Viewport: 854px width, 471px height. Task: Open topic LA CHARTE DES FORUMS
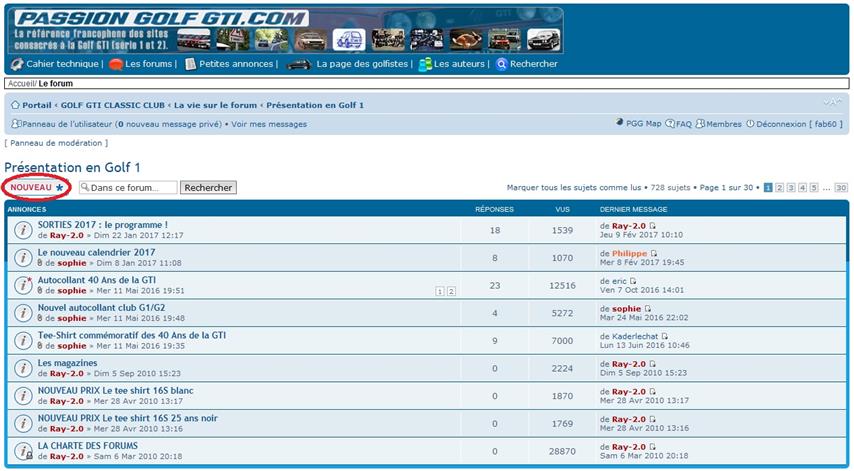point(88,445)
